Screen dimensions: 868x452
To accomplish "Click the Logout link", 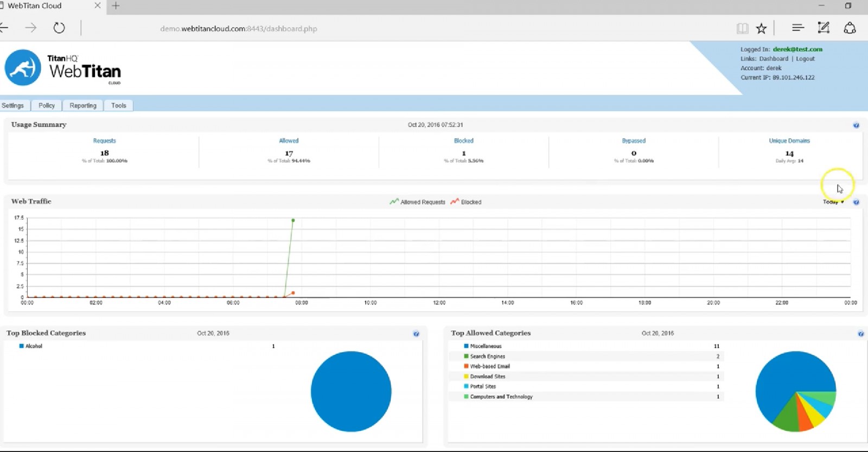I will pyautogui.click(x=805, y=59).
